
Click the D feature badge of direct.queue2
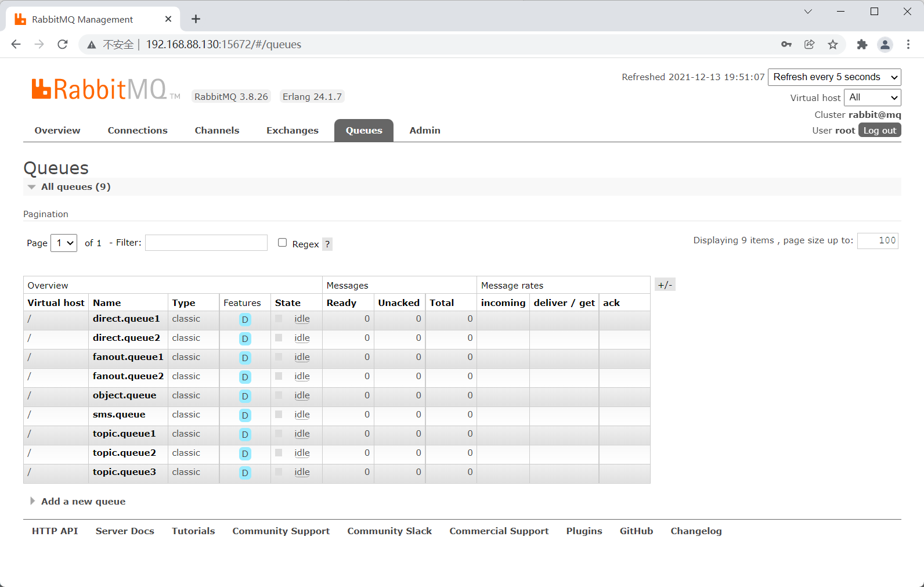(245, 338)
